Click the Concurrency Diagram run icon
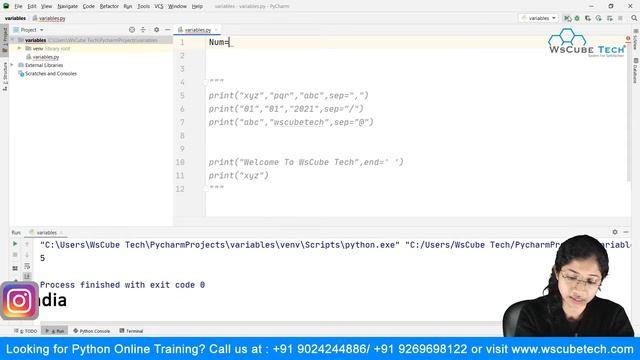Viewport: 640px width, 360px height. 609,18
